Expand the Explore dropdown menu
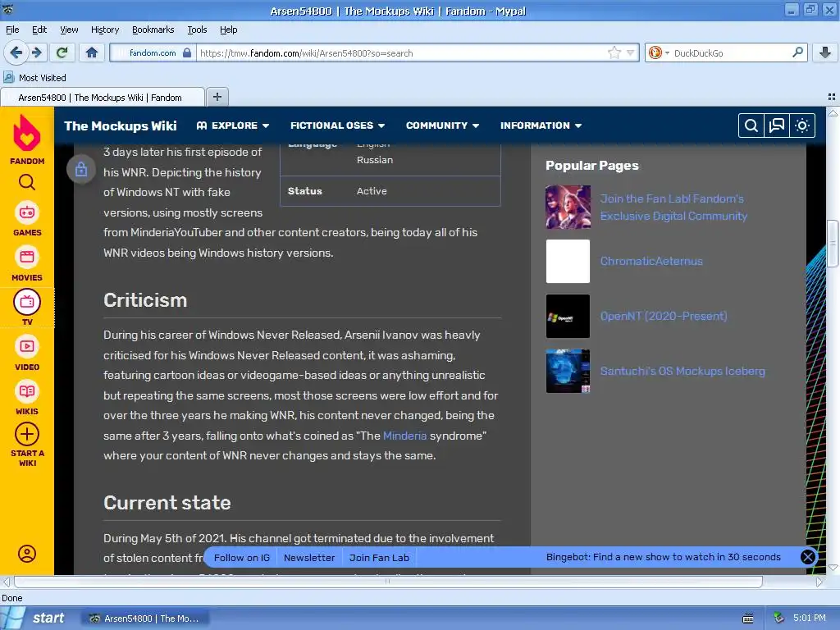The height and width of the screenshot is (630, 840). 232,126
